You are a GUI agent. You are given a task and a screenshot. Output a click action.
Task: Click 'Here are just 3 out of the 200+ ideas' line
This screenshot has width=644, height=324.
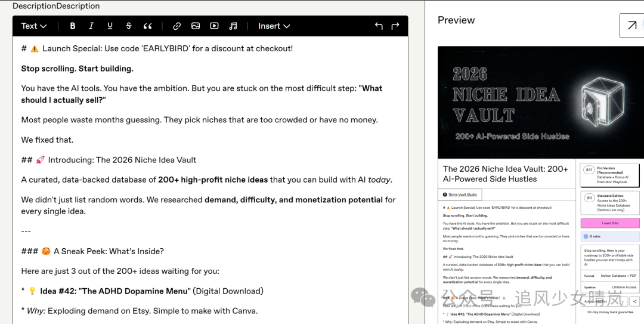point(120,271)
